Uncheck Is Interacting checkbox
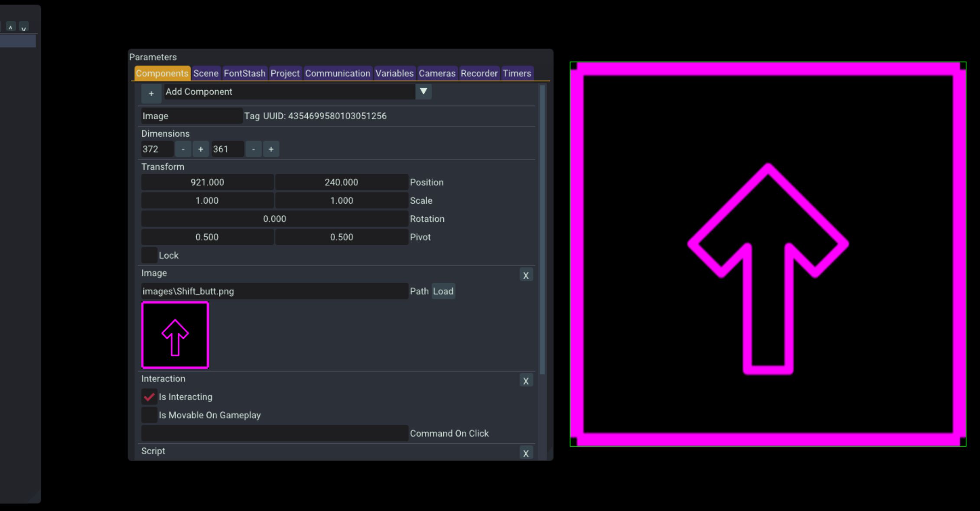Screen dimensions: 980x511 [149, 397]
